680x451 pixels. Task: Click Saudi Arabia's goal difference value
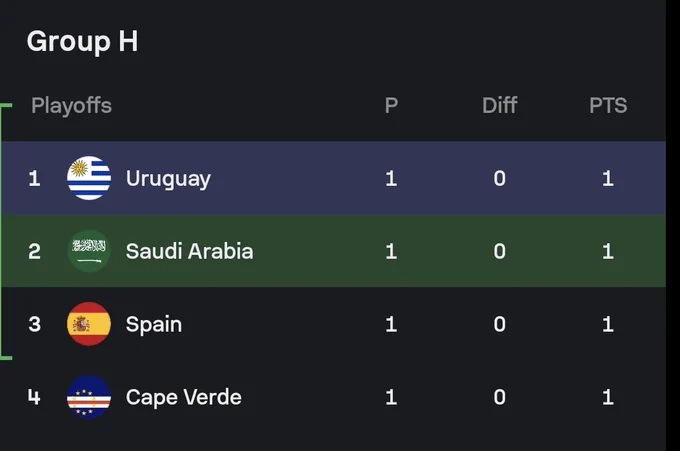point(500,251)
